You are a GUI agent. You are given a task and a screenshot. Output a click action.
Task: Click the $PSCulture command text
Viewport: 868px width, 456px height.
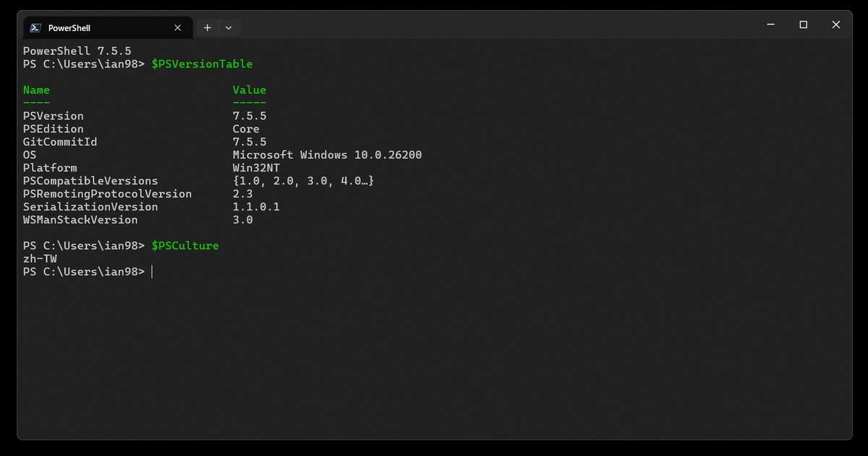184,245
